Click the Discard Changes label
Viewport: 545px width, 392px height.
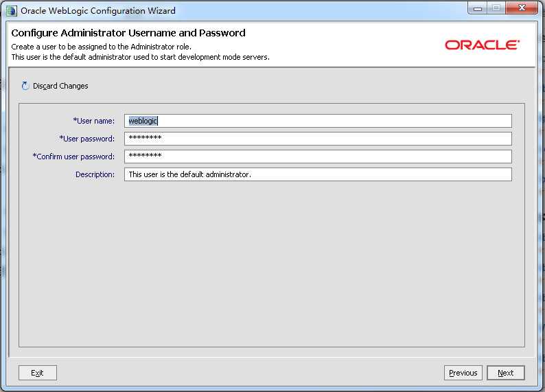click(60, 86)
